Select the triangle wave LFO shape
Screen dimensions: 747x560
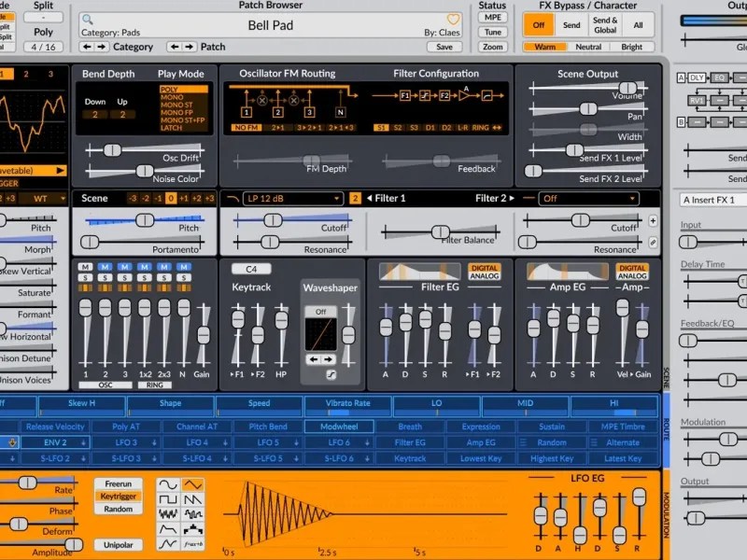click(193, 485)
